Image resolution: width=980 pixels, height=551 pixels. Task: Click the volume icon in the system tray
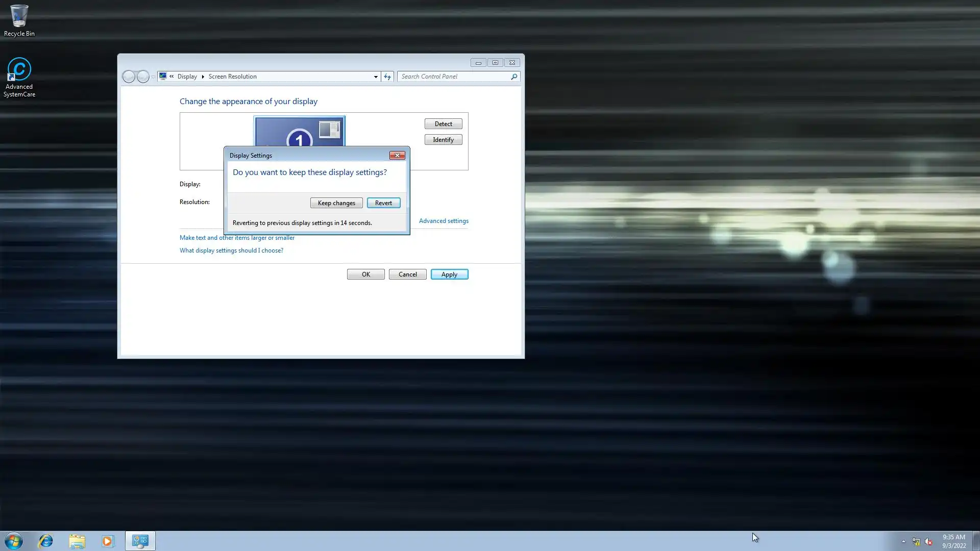tap(928, 541)
